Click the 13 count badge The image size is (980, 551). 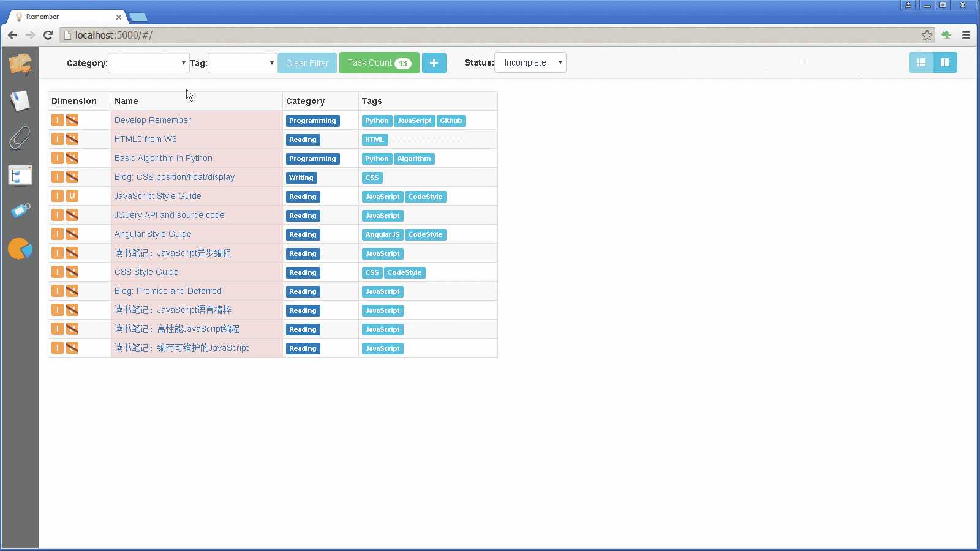coord(402,63)
